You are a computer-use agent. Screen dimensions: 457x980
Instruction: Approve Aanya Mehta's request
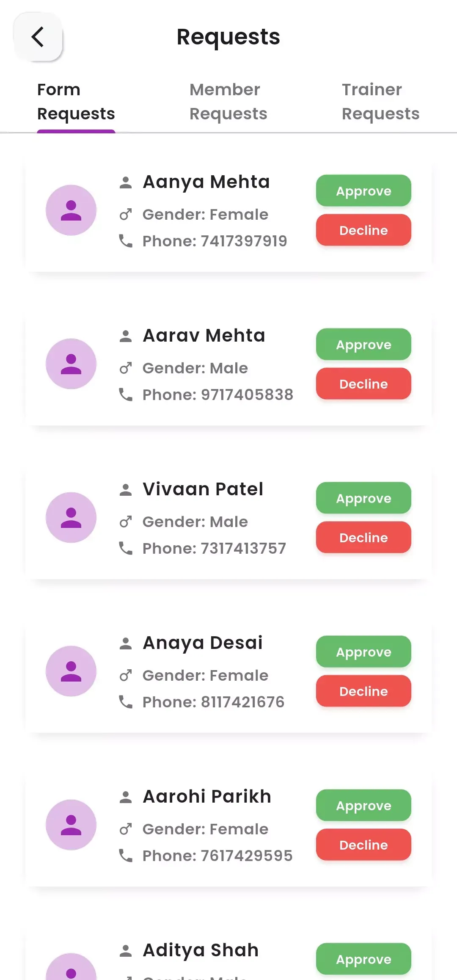click(x=363, y=191)
